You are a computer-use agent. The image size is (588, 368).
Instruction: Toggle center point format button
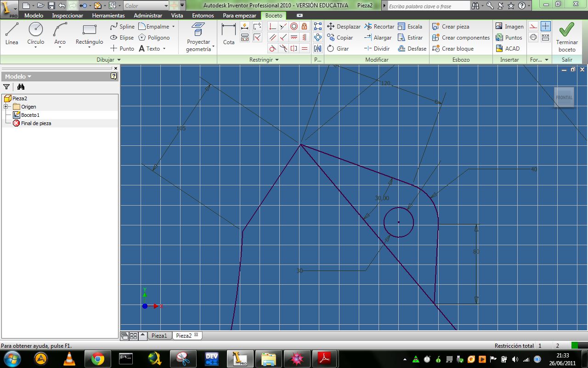tap(545, 26)
